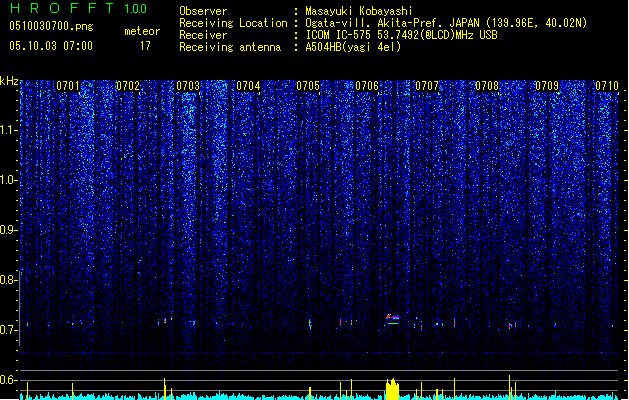Screen dimensions: 629x400
Task: Click the 0.7 kHz axis tick label
Action: [8, 330]
